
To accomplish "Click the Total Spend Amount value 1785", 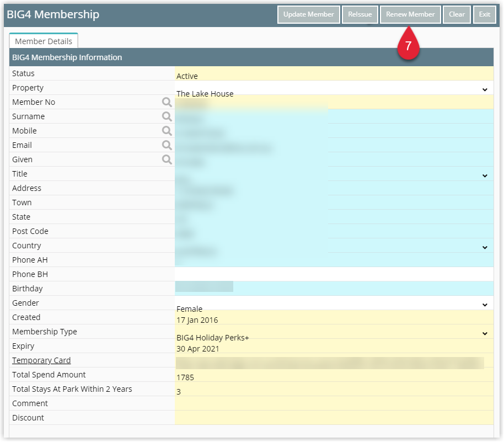I will 185,377.
